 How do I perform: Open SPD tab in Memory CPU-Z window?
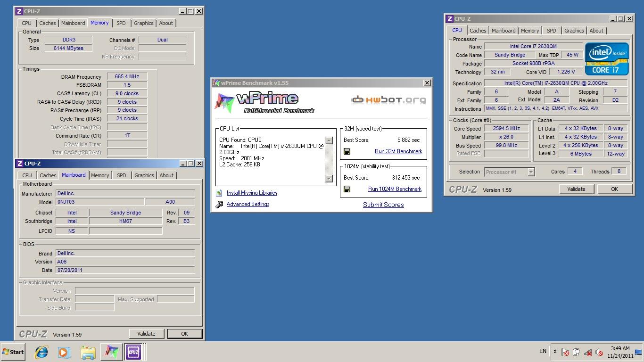point(121,23)
